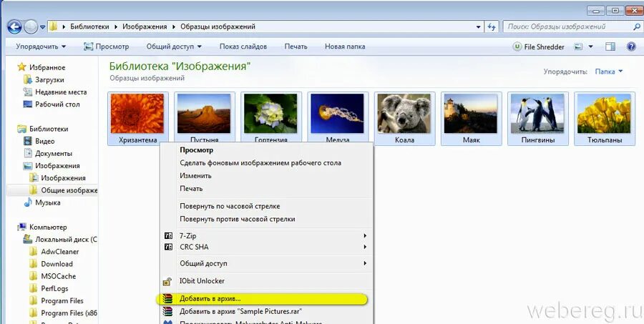Click the Back navigation arrow button
644x324 pixels.
coord(14,27)
